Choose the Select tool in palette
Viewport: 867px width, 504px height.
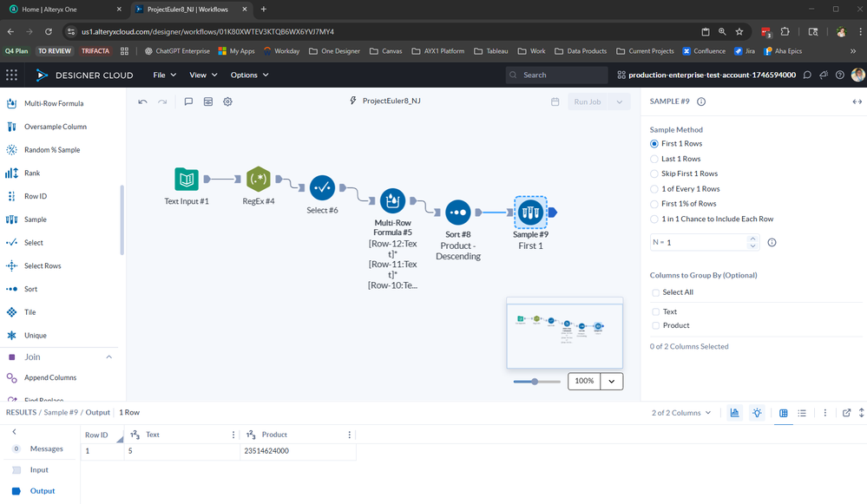click(33, 243)
